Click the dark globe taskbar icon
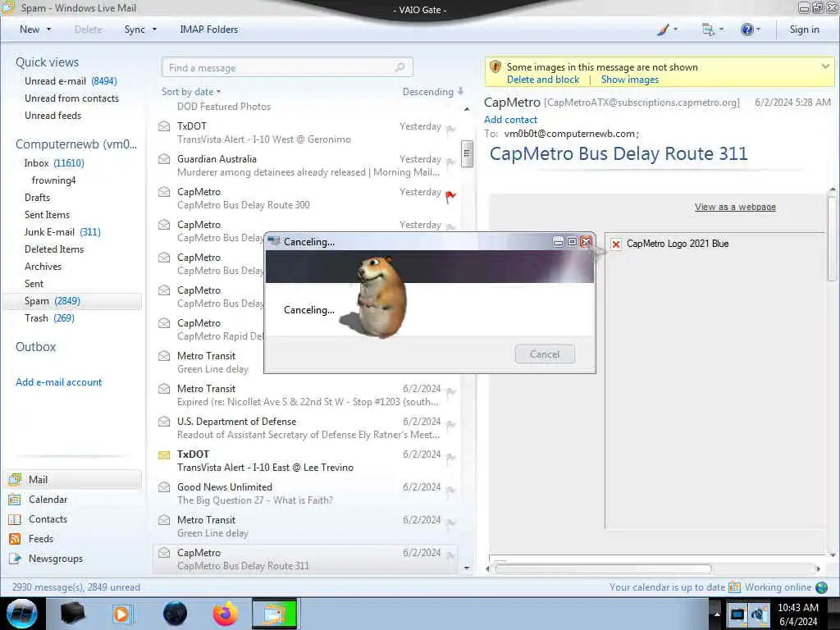840x630 pixels. (175, 614)
